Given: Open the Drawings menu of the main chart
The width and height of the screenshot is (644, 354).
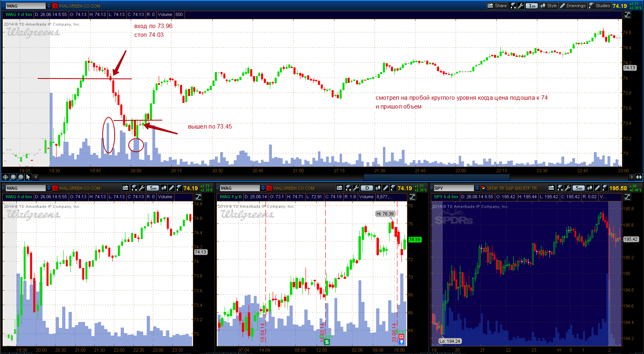Looking at the screenshot, I should 573,6.
